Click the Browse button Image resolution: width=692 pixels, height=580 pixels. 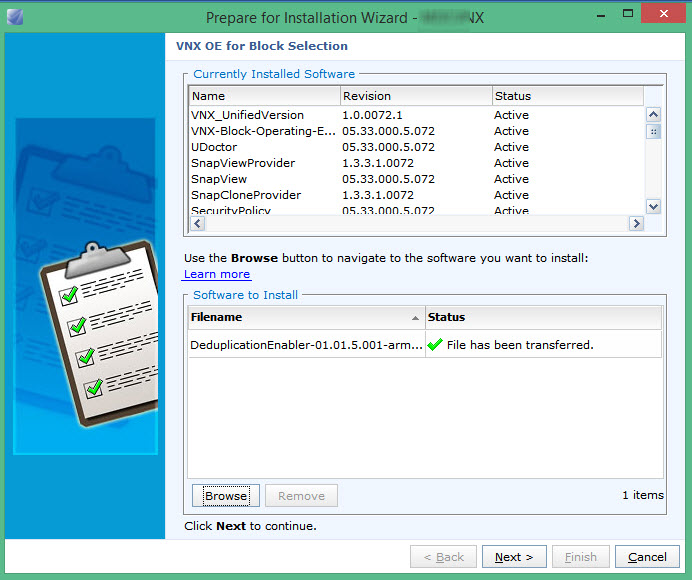226,496
